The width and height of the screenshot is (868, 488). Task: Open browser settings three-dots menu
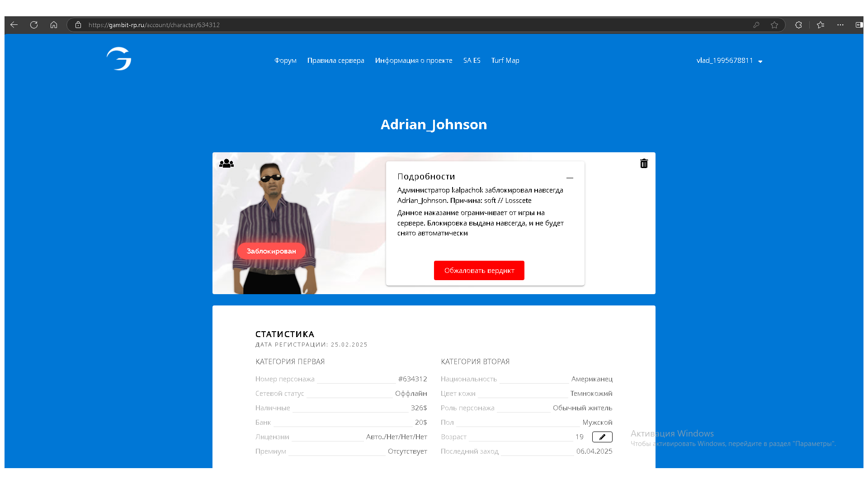pyautogui.click(x=840, y=25)
